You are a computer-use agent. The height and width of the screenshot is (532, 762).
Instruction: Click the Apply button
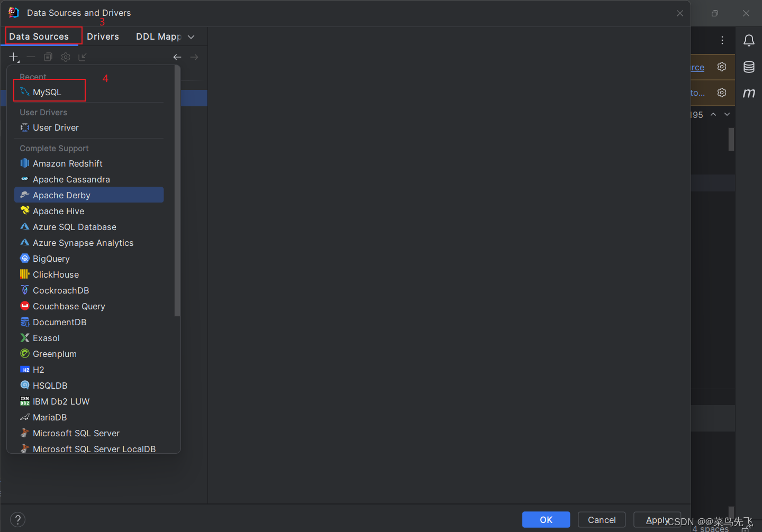pos(657,520)
